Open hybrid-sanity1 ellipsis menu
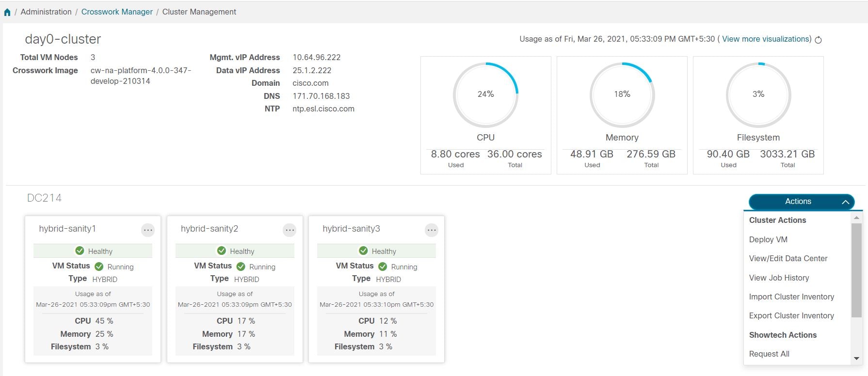This screenshot has width=868, height=376. [x=148, y=230]
